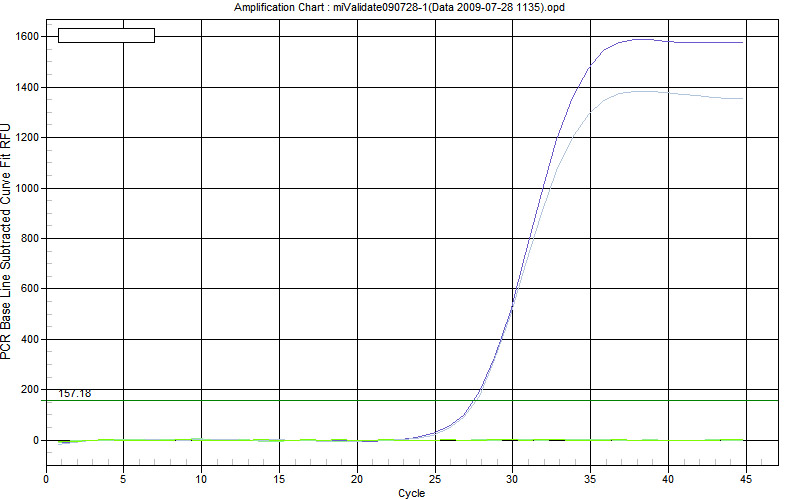Viewport: 800px width, 500px height.
Task: Select the flat green baseline trace near cycle 40
Action: (668, 440)
